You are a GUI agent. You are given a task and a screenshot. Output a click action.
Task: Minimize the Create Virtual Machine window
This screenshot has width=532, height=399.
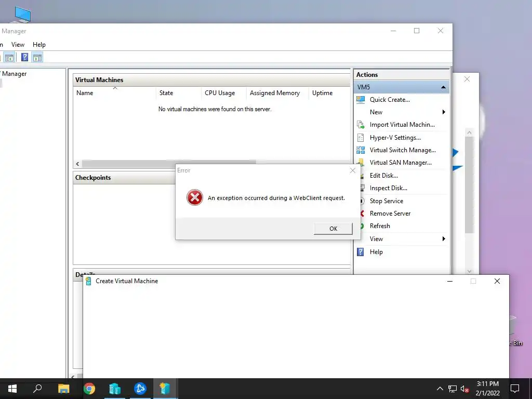point(450,281)
